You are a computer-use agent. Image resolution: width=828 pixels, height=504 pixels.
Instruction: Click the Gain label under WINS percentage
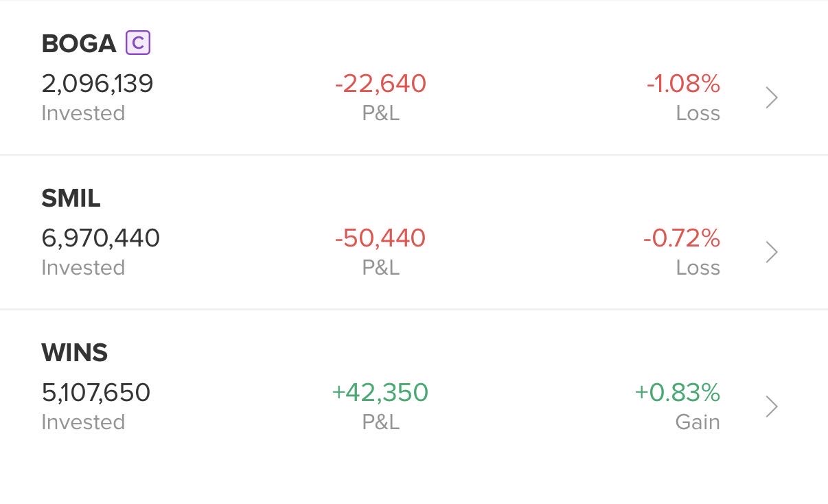(698, 422)
